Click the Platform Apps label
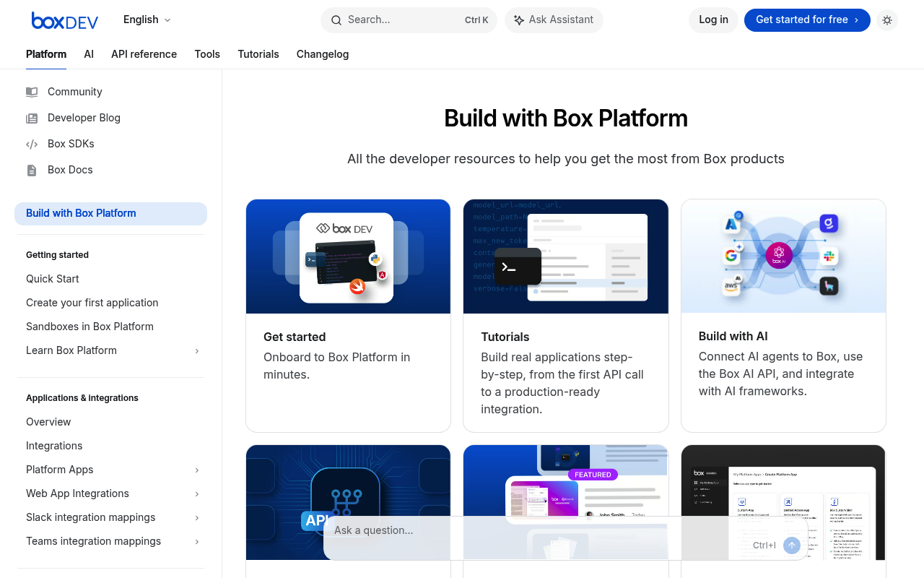The width and height of the screenshot is (924, 578). pos(60,470)
